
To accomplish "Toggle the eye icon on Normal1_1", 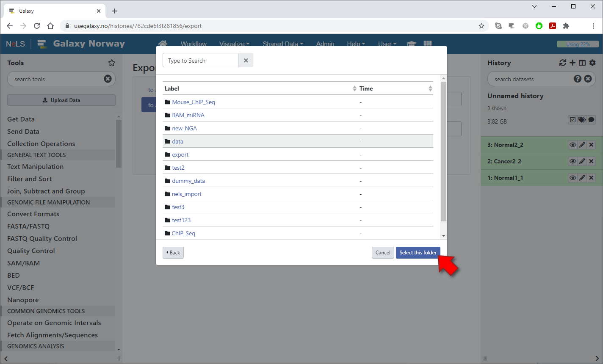I will pyautogui.click(x=573, y=178).
